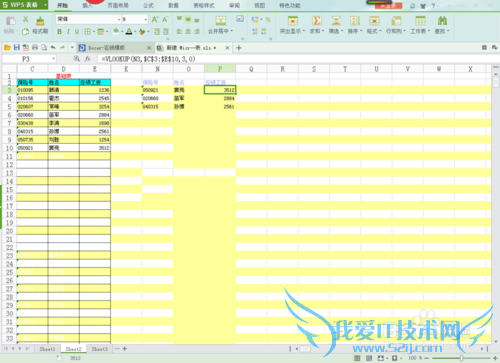Open the font size dropdown
This screenshot has height=363, width=500.
146,20
